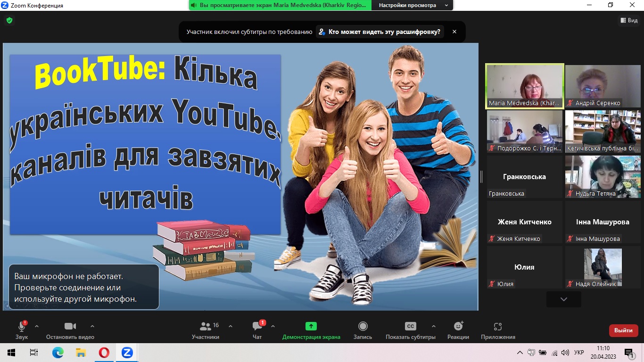Click the green encryption shield icon

[x=9, y=21]
